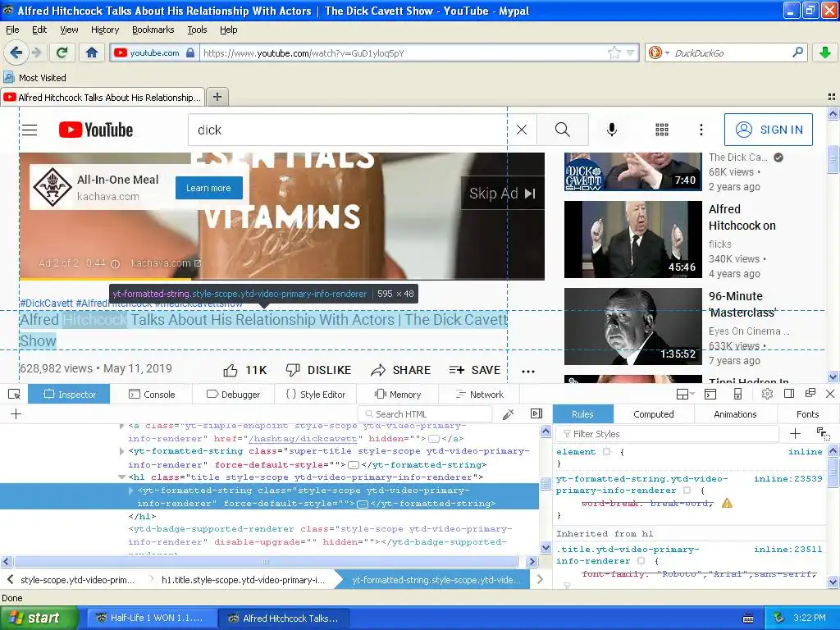Switch to the Console tab
The height and width of the screenshot is (630, 840).
[152, 395]
